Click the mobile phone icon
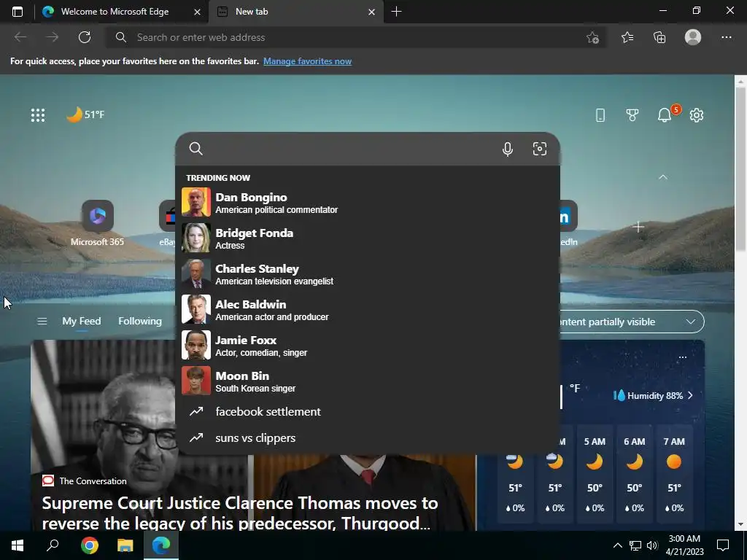This screenshot has width=747, height=560. [600, 114]
